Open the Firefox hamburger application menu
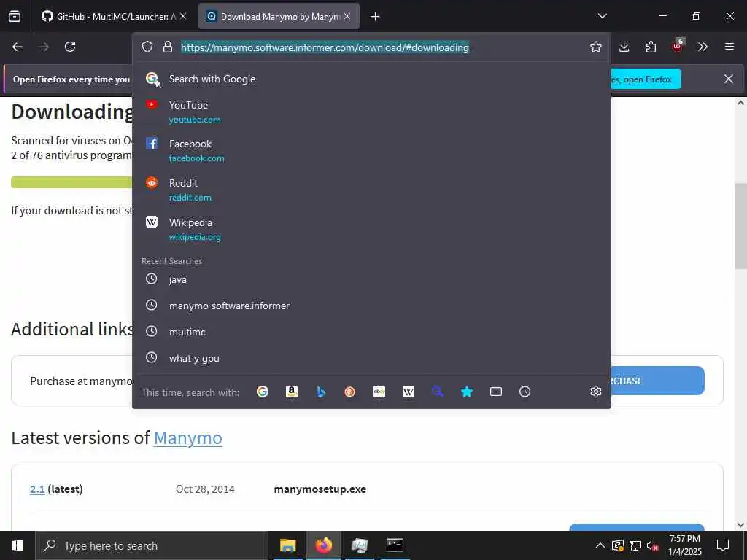Viewport: 747px width, 560px height. 729,47
